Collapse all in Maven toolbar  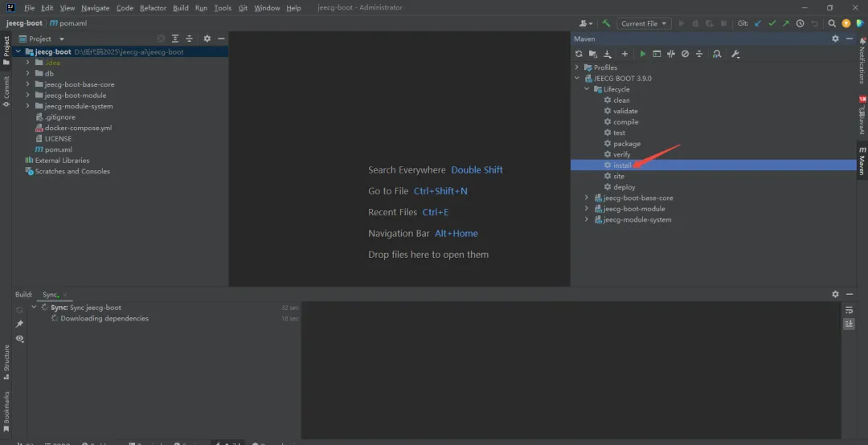tap(699, 54)
